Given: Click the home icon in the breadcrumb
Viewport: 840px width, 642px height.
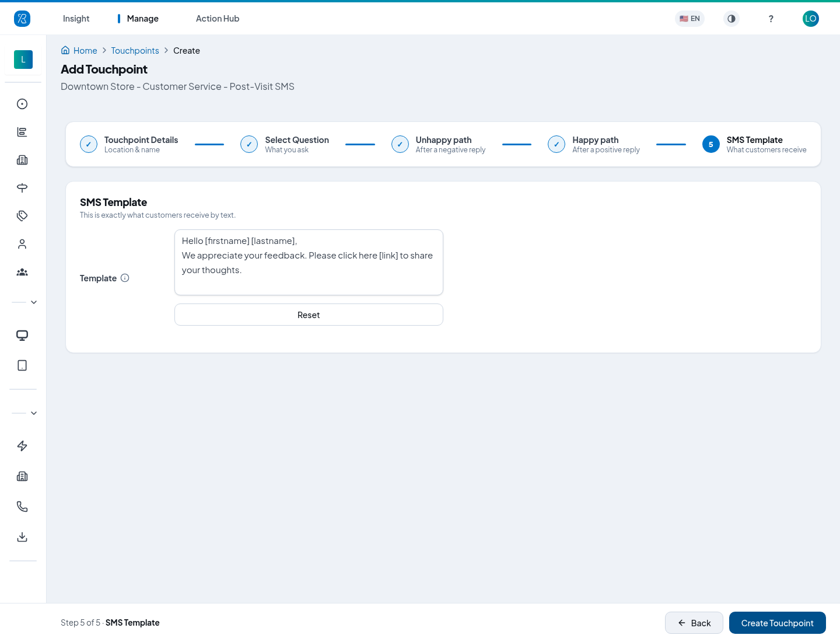Looking at the screenshot, I should click(65, 50).
